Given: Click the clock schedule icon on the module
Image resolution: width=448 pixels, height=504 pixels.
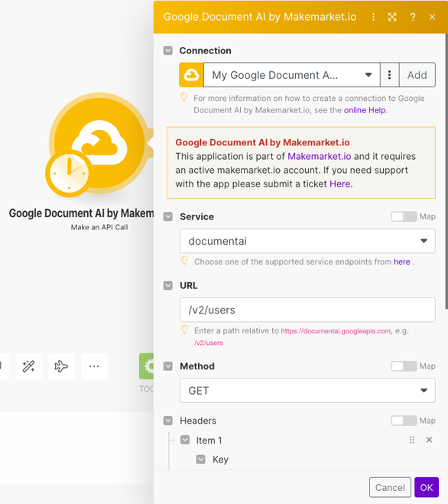Looking at the screenshot, I should [x=69, y=174].
